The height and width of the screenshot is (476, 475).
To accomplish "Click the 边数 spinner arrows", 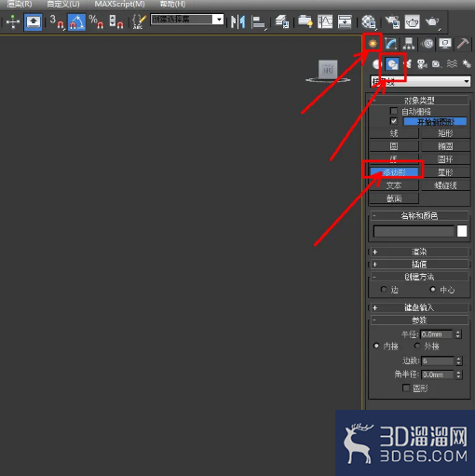I will pos(458,361).
